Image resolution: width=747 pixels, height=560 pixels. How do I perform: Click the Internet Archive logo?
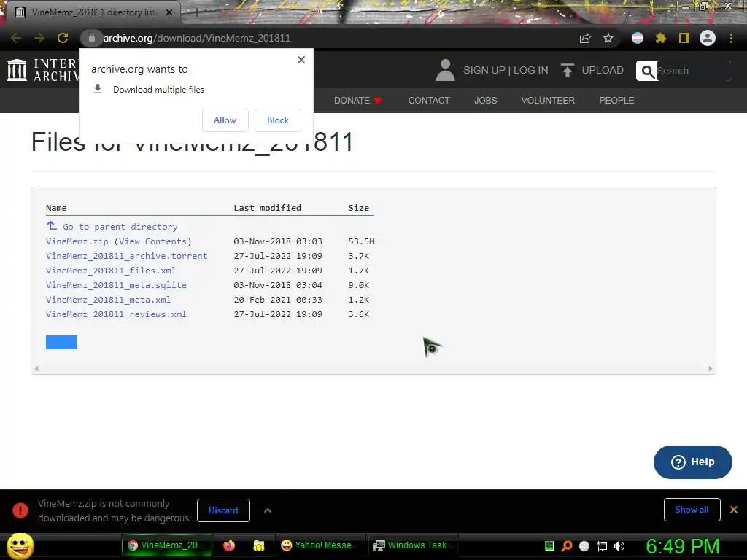click(x=42, y=70)
